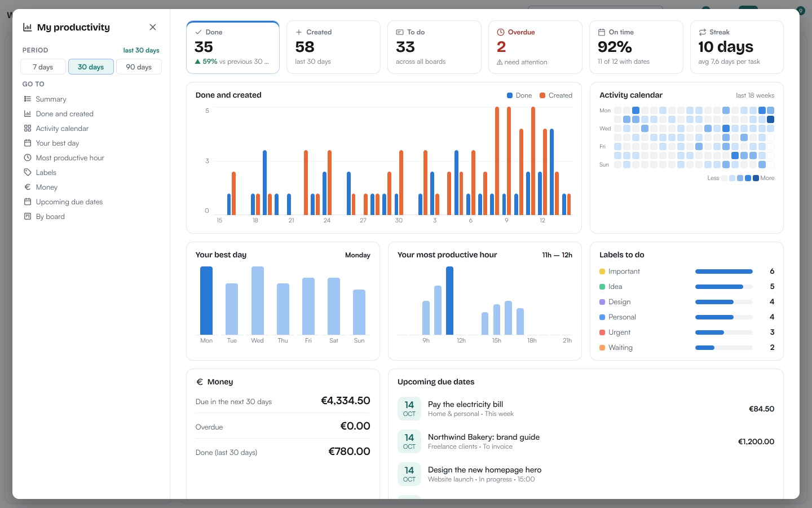812x508 pixels.
Task: Select the Personal label row
Action: coord(687,317)
